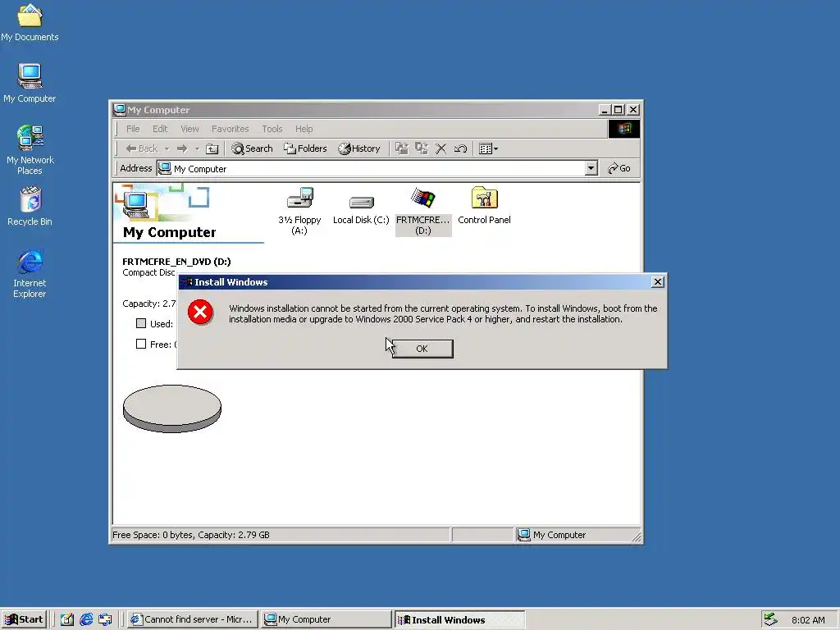840x630 pixels.
Task: Open the Favorites menu
Action: pos(230,129)
